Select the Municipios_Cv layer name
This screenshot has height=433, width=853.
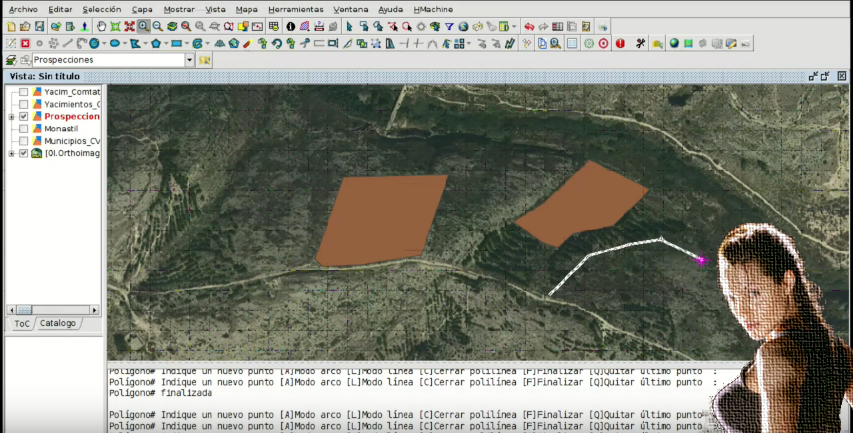click(x=72, y=141)
